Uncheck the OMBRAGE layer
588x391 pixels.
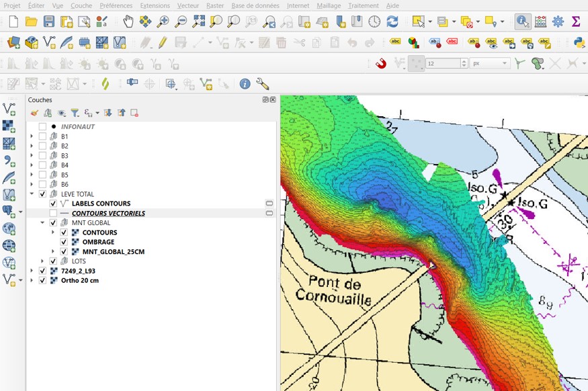[x=64, y=242]
